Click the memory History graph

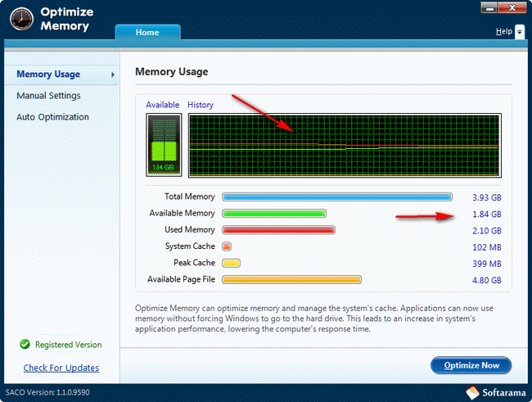point(345,145)
